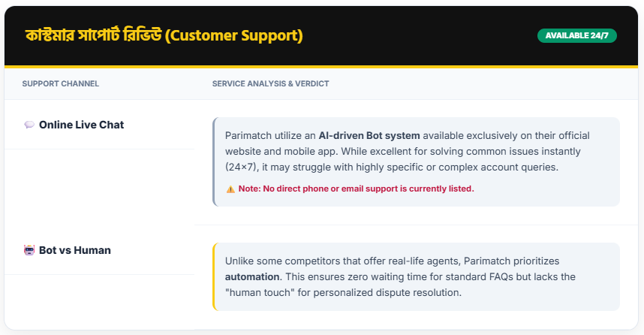Click the robot icon beside Bot vs Human
Viewport: 644px width, 335px height.
(x=29, y=250)
